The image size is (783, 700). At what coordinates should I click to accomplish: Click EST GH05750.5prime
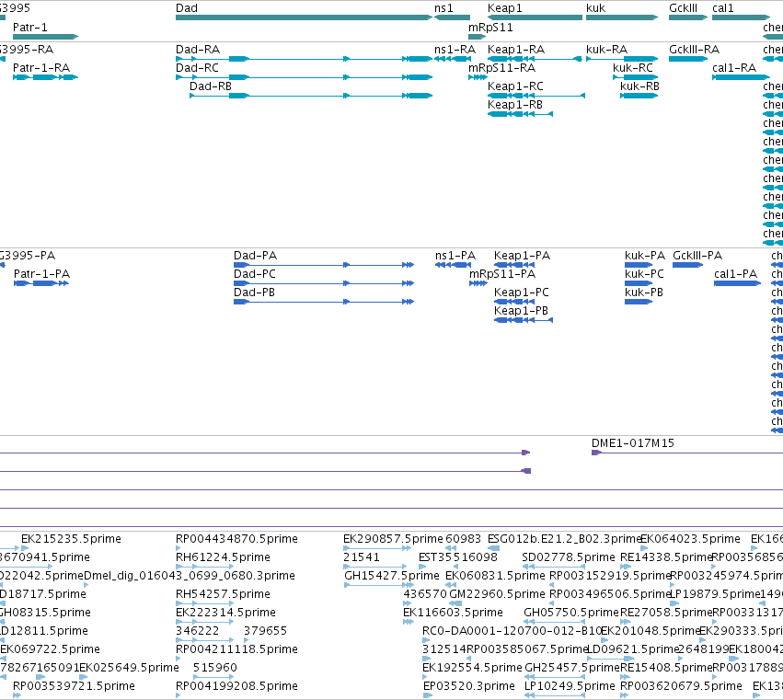(571, 614)
